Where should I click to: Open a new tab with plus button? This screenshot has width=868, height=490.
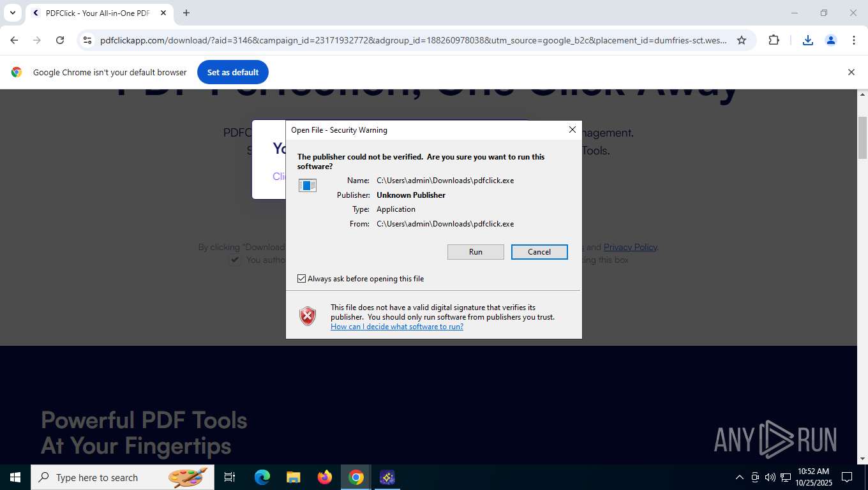[186, 13]
